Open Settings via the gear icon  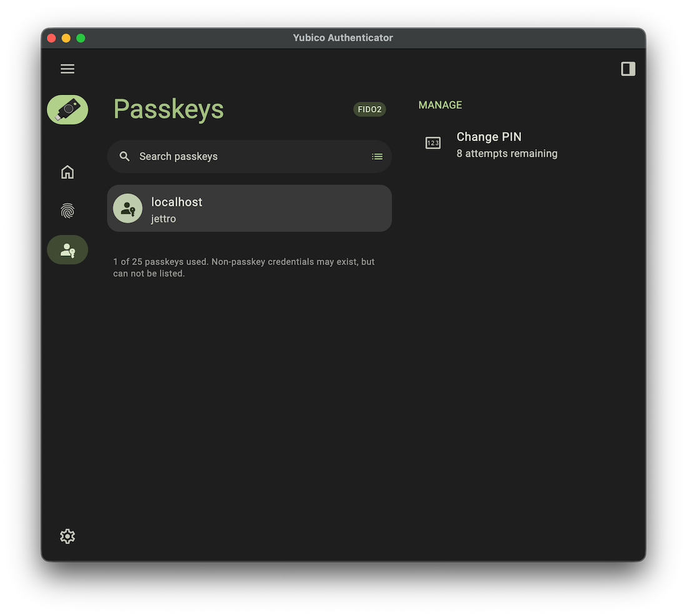tap(67, 536)
